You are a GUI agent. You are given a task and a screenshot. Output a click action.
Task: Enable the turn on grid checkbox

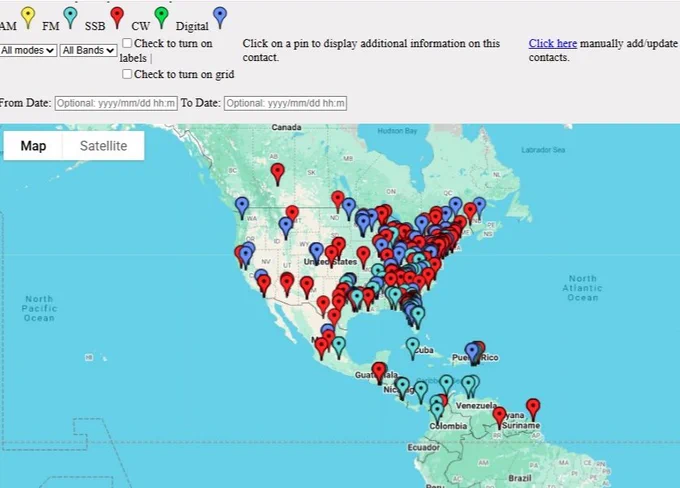click(x=127, y=74)
